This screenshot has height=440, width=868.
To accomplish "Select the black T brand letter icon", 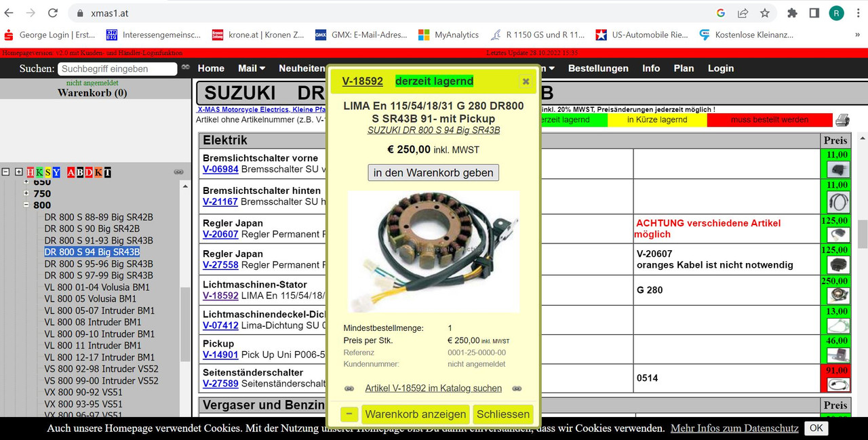I will pyautogui.click(x=107, y=172).
